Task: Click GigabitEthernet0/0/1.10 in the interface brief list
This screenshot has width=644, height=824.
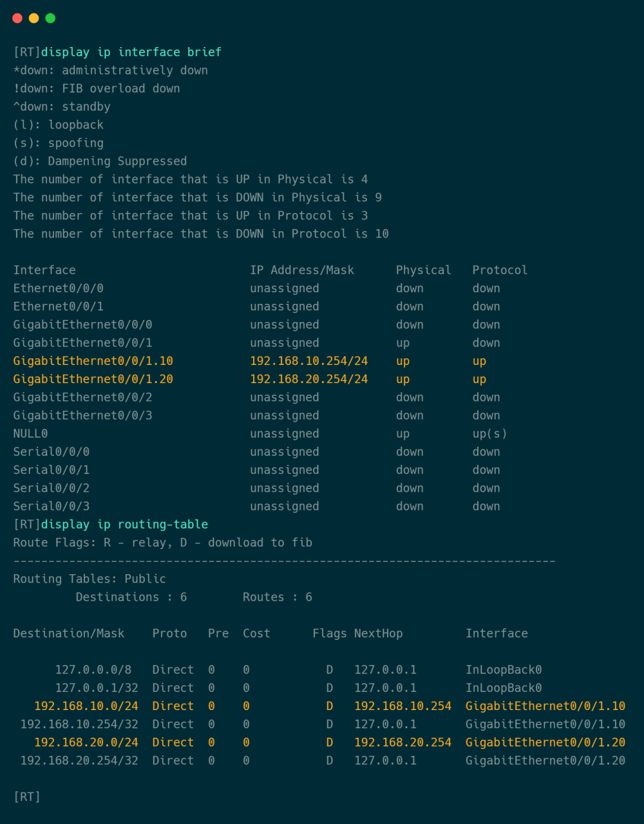Action: click(x=93, y=360)
